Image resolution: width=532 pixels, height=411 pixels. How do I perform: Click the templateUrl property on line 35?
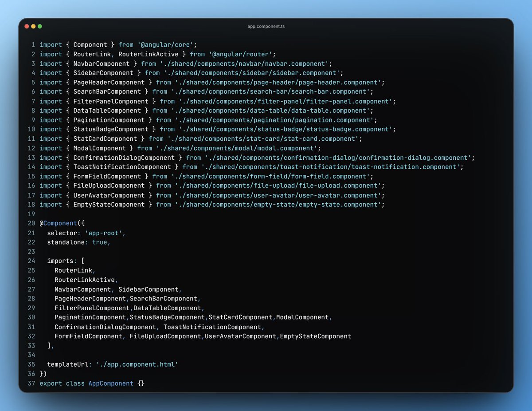[x=68, y=364]
